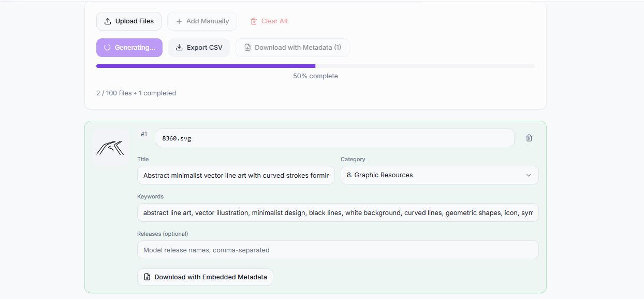Click Add Manually to create an entry
Viewport: 644px width, 299px height.
[x=202, y=21]
